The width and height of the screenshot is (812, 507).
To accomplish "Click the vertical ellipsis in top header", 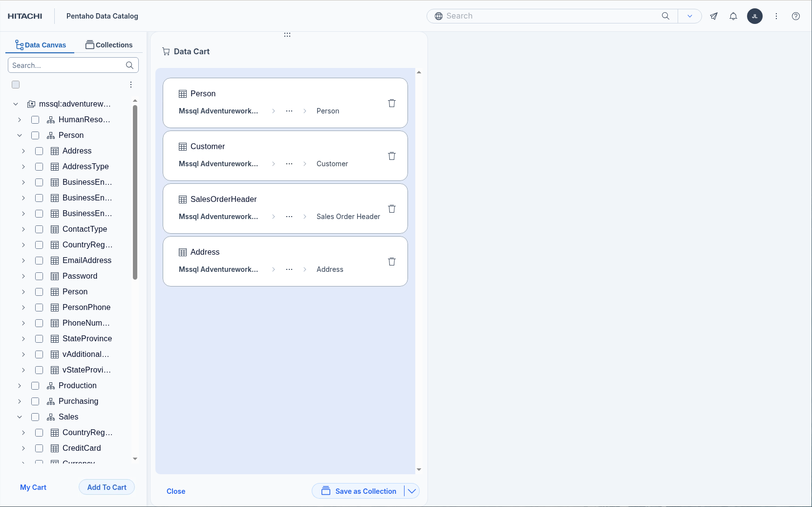I will coord(776,16).
